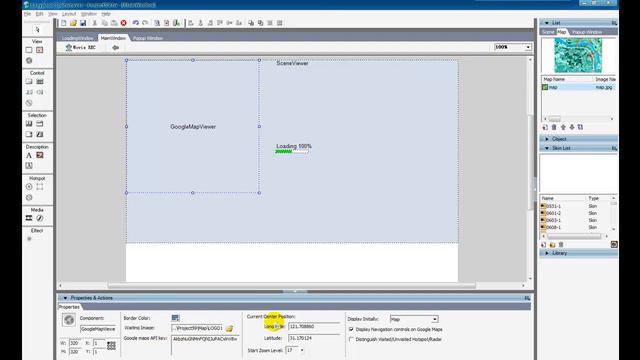The image size is (640, 360).
Task: Click the Google maps API key field
Action: tap(205, 344)
